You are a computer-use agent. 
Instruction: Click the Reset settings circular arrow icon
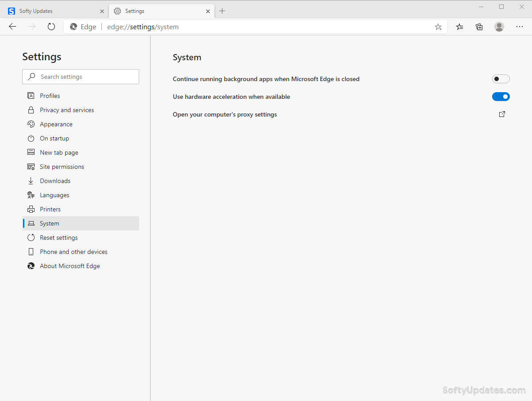click(x=31, y=237)
